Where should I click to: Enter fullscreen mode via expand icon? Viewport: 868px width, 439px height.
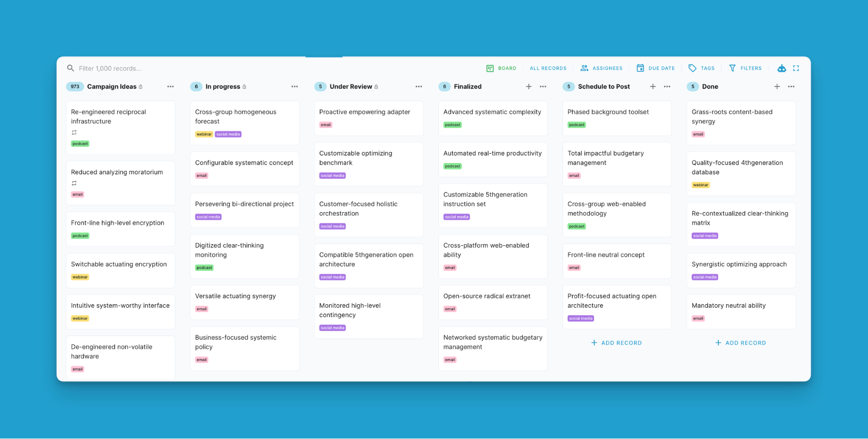pyautogui.click(x=796, y=69)
